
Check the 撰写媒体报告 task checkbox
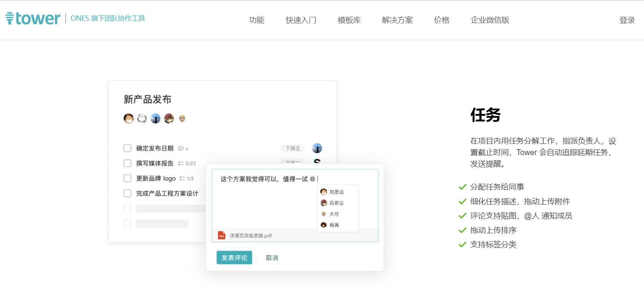click(x=127, y=163)
